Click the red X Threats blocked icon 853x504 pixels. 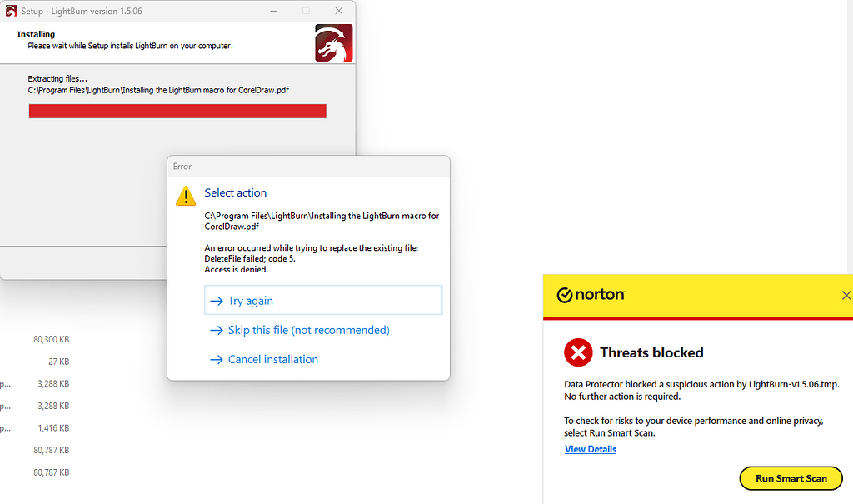(x=577, y=352)
